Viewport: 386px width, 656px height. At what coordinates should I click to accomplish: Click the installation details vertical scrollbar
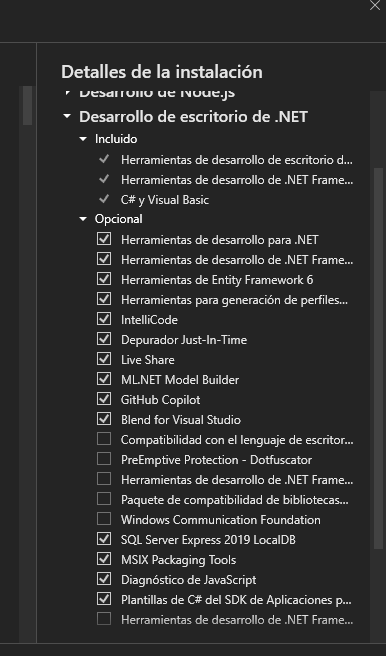378,358
